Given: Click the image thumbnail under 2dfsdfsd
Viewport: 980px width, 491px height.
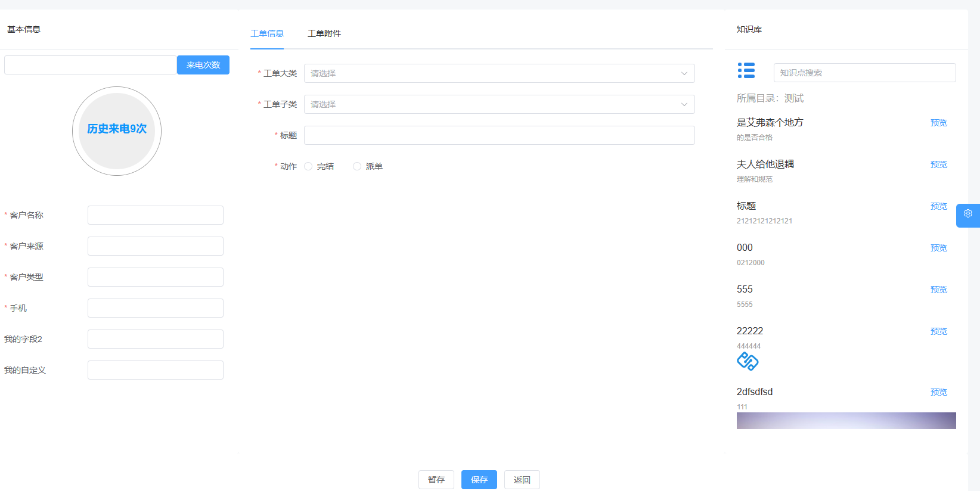Looking at the screenshot, I should [x=846, y=421].
